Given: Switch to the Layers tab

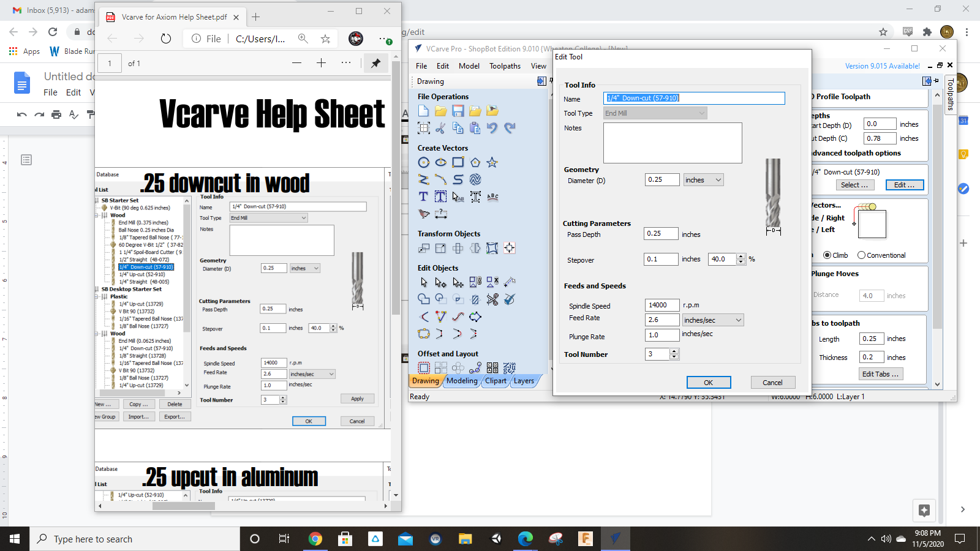Looking at the screenshot, I should pos(524,381).
